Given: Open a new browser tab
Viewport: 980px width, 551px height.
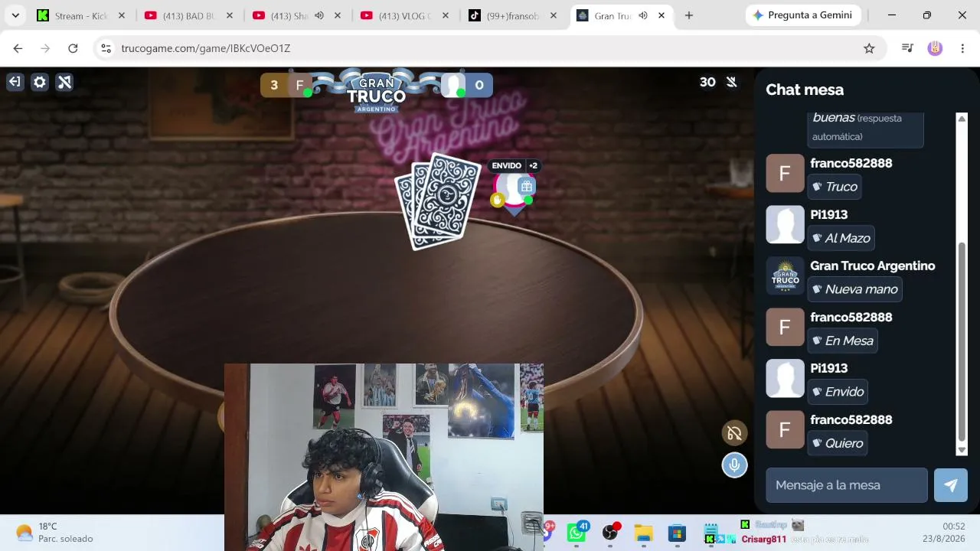Looking at the screenshot, I should point(689,15).
